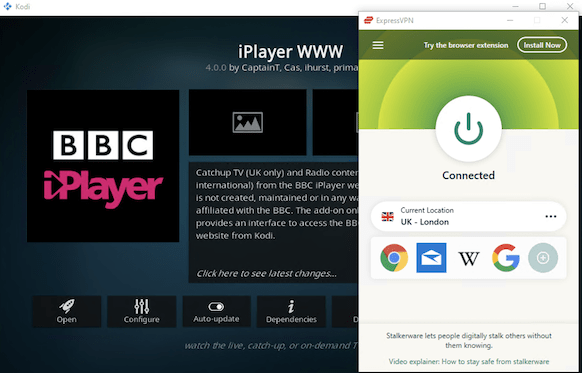Screen dimensions: 582x373
Task: Click the 'Try the browser extension' text
Action: pyautogui.click(x=466, y=45)
